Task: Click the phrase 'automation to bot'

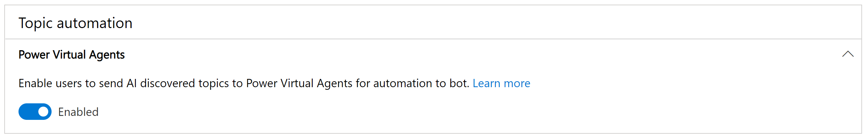Action: pyautogui.click(x=421, y=83)
